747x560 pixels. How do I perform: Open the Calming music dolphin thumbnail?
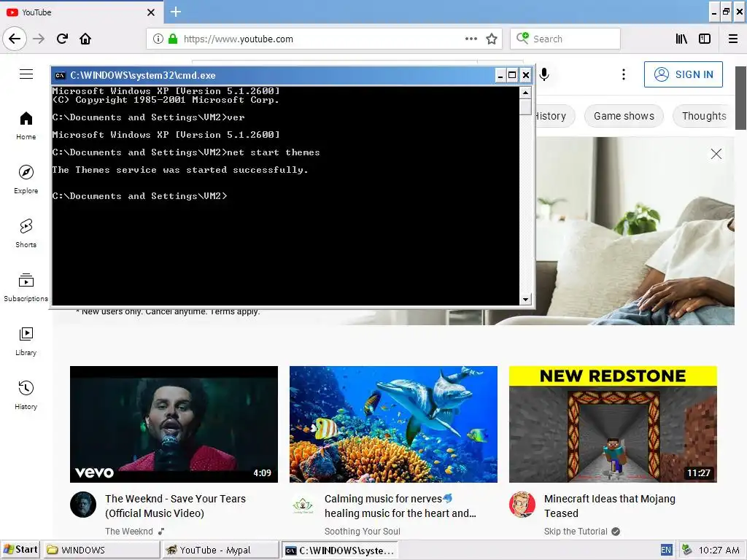(393, 424)
